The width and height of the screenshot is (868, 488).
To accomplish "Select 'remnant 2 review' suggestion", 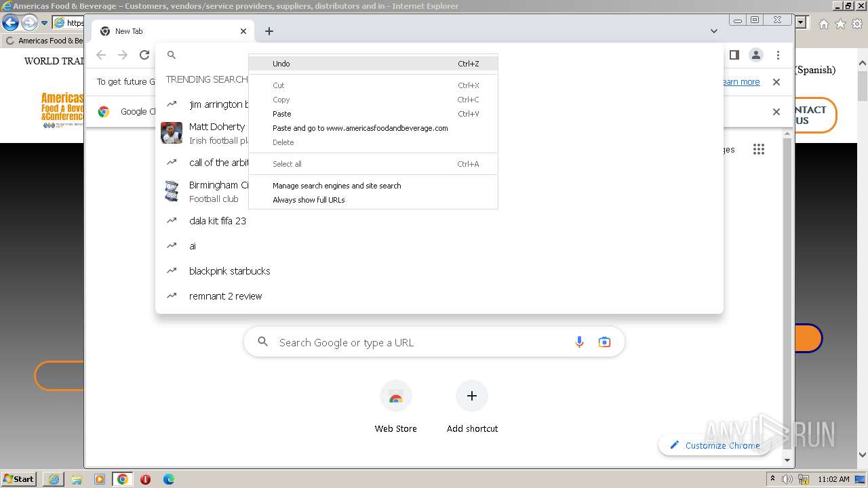I will (x=439, y=296).
